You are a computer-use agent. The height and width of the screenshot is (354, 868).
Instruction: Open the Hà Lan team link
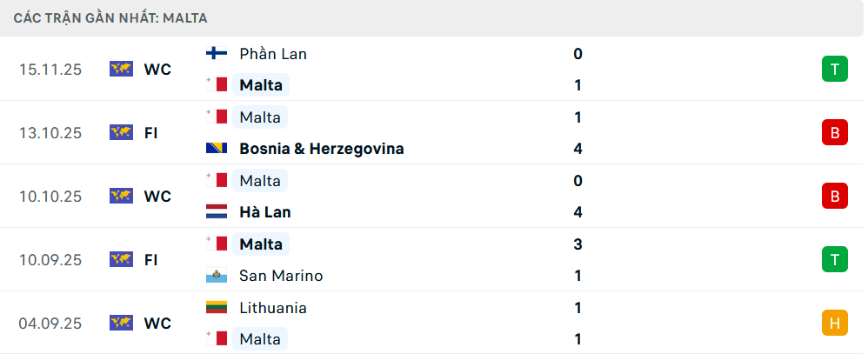264,212
